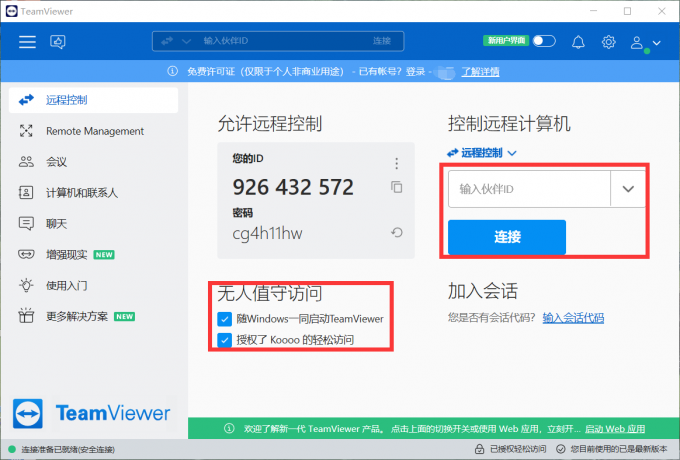
Task: Minimize the TeamViewer window
Action: pos(594,11)
